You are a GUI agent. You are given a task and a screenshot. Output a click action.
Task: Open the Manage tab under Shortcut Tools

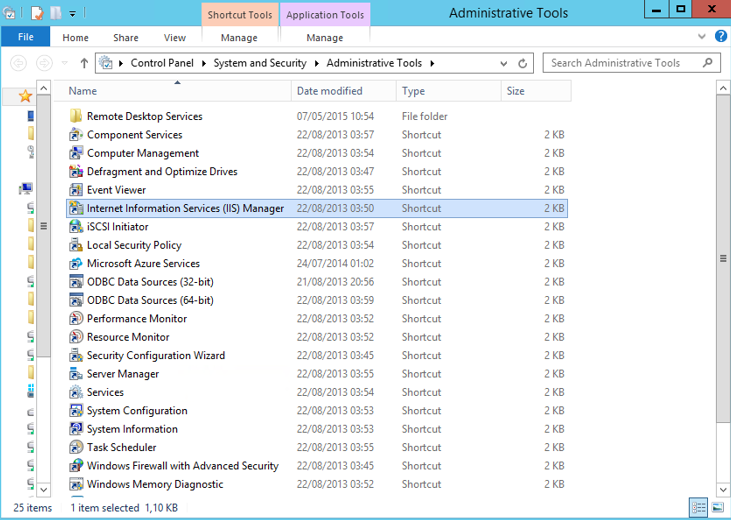(x=239, y=38)
